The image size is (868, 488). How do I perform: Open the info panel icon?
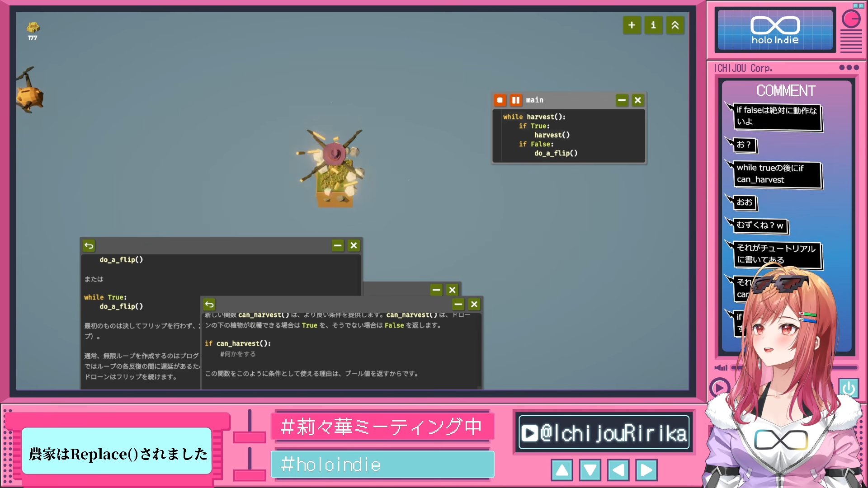pyautogui.click(x=653, y=25)
